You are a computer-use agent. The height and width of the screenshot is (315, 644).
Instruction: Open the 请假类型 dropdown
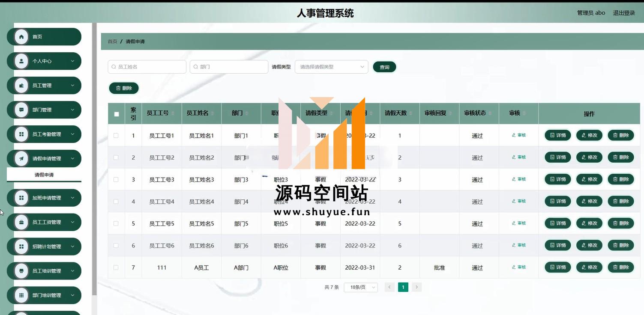[332, 67]
